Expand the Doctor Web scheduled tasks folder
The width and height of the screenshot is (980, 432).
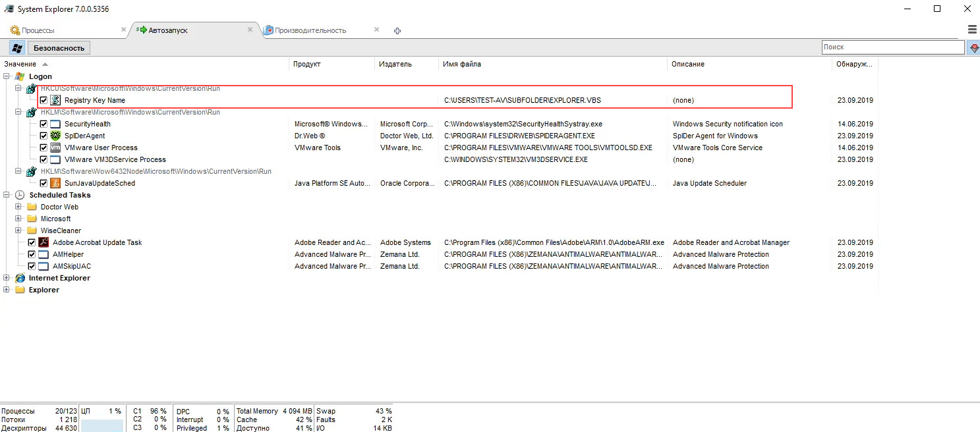point(18,207)
